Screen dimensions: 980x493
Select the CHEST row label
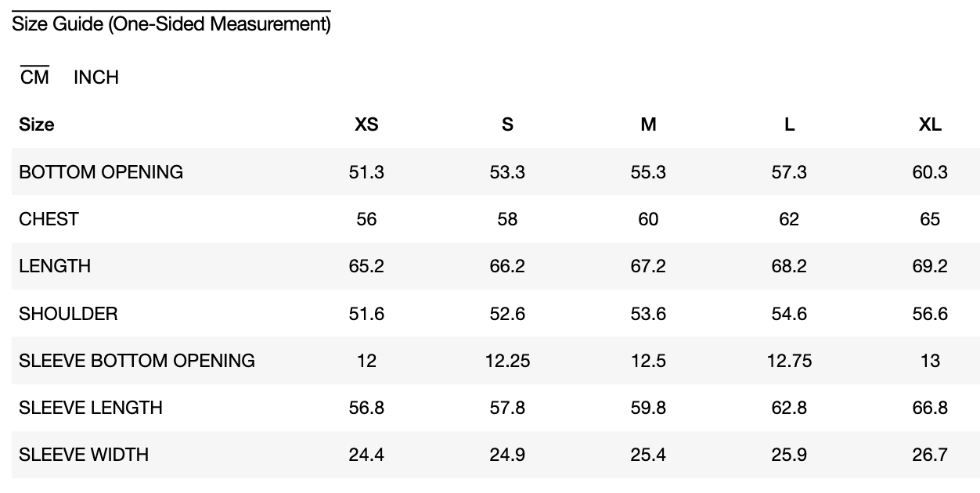(x=49, y=219)
